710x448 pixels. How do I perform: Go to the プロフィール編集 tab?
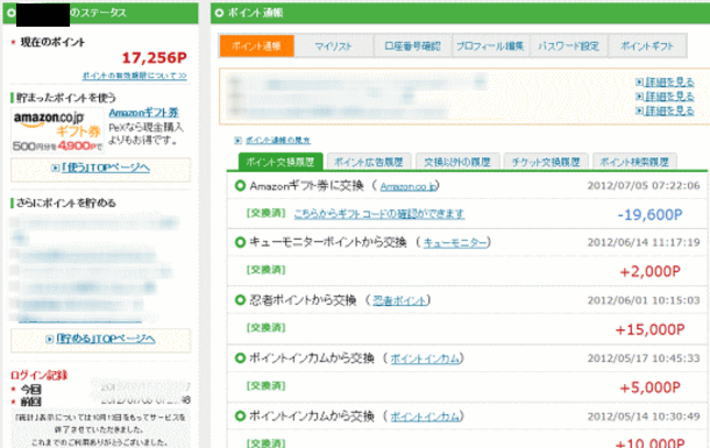coord(490,46)
